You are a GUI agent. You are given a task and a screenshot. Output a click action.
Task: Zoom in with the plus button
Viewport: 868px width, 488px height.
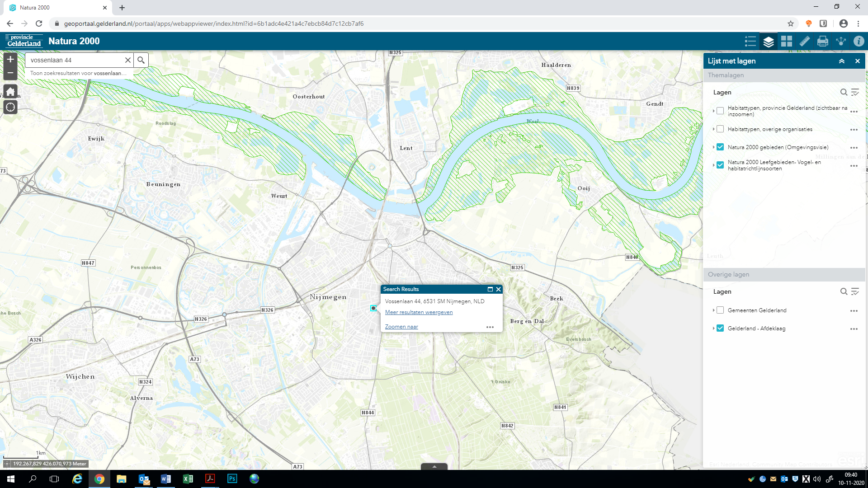tap(10, 59)
